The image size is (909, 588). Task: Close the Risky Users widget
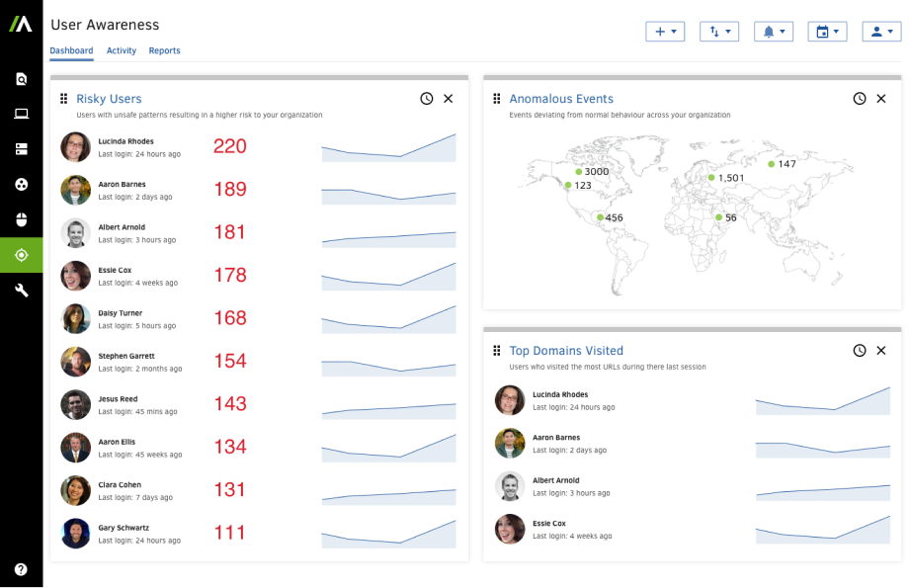tap(449, 99)
